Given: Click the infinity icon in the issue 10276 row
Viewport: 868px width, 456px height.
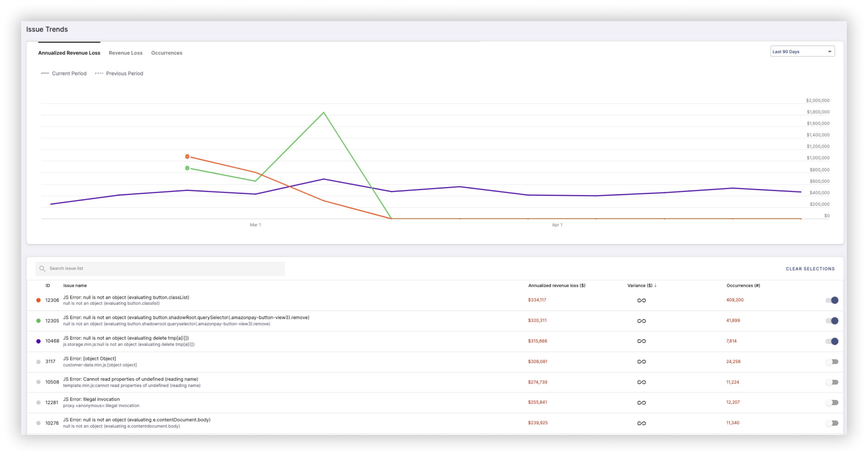Looking at the screenshot, I should point(641,423).
